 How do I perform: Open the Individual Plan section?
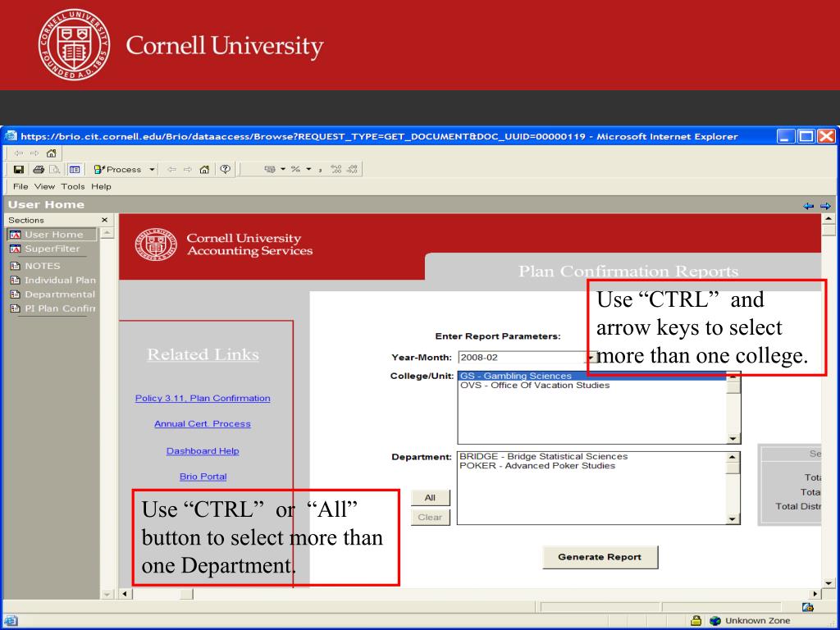53,280
